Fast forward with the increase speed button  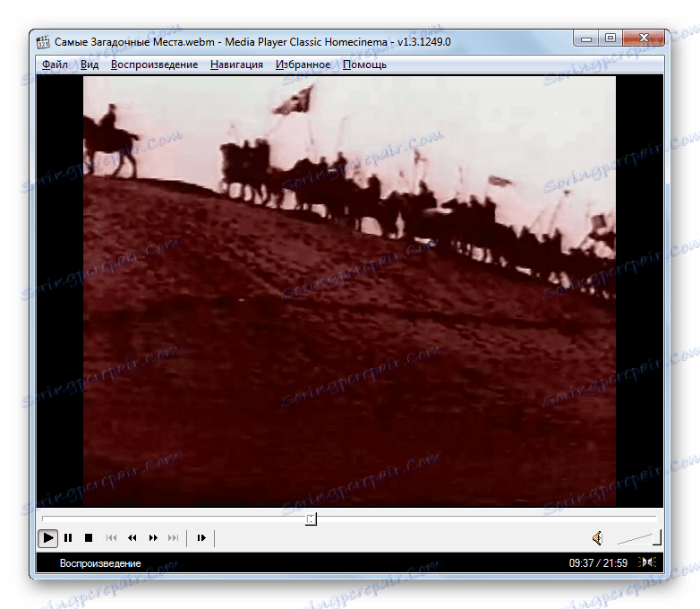click(x=153, y=537)
